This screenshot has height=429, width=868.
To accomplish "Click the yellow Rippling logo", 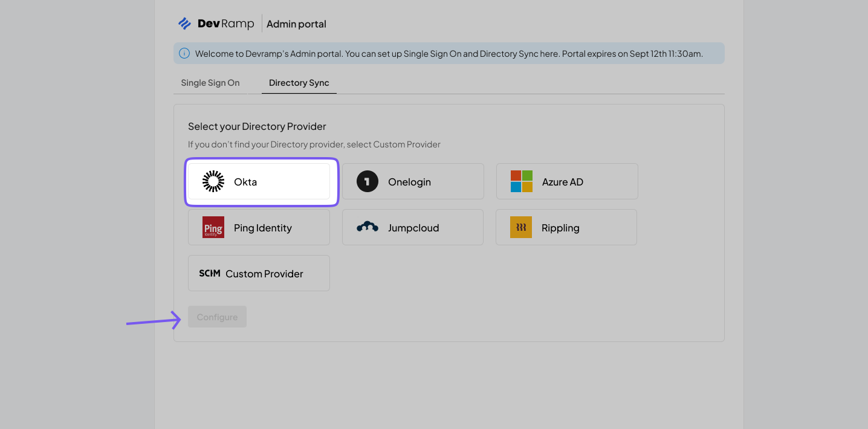I will click(520, 227).
